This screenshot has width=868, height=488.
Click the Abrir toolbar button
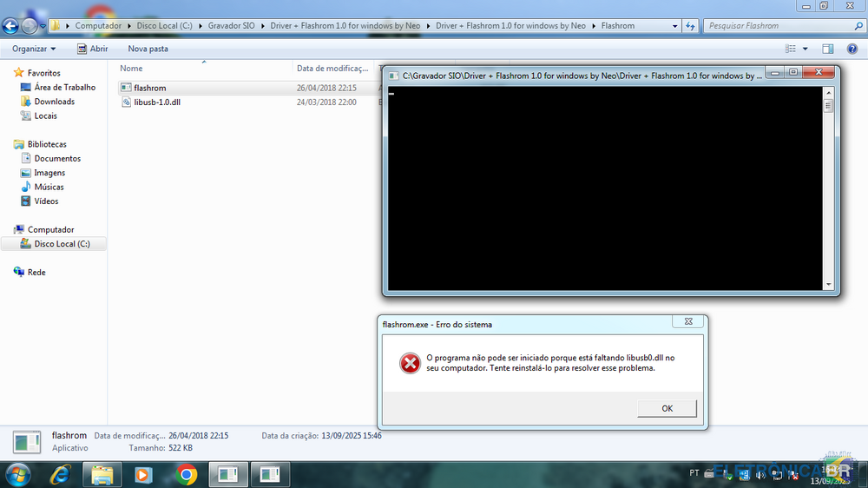coord(91,49)
